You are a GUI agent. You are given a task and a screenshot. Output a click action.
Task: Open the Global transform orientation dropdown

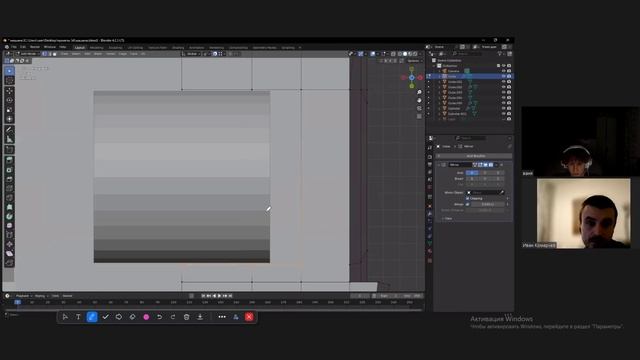click(x=192, y=54)
